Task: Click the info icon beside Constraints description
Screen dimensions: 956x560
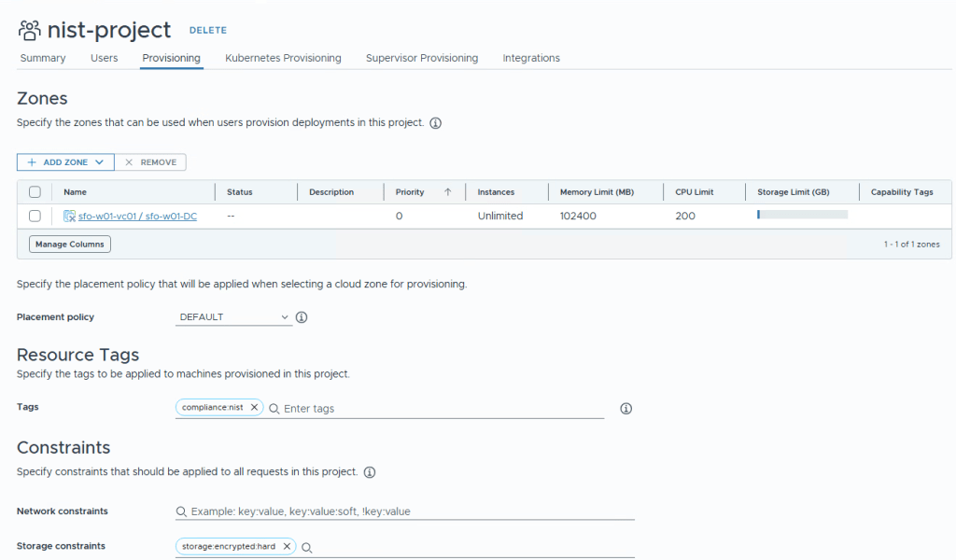Action: [370, 472]
